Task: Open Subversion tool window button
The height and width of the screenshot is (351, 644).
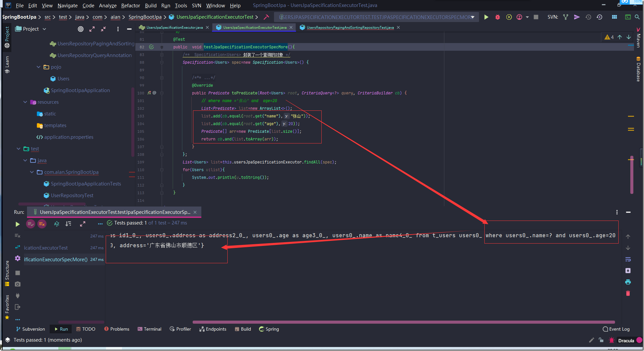Action: [x=30, y=329]
